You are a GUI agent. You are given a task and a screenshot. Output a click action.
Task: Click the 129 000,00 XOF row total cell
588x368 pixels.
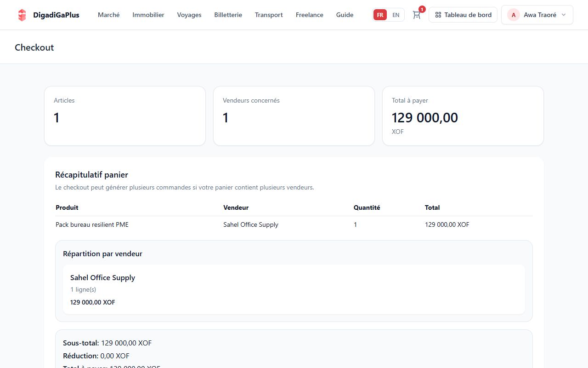[447, 224]
